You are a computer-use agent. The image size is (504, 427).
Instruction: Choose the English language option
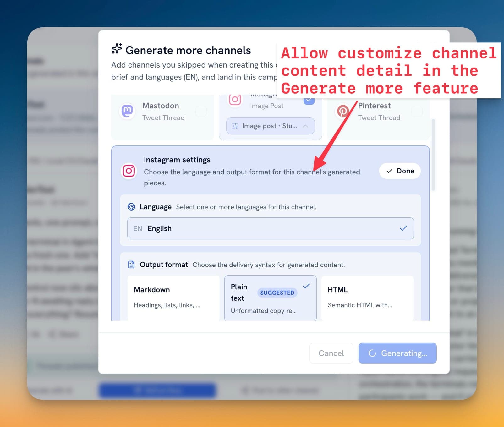coord(271,228)
